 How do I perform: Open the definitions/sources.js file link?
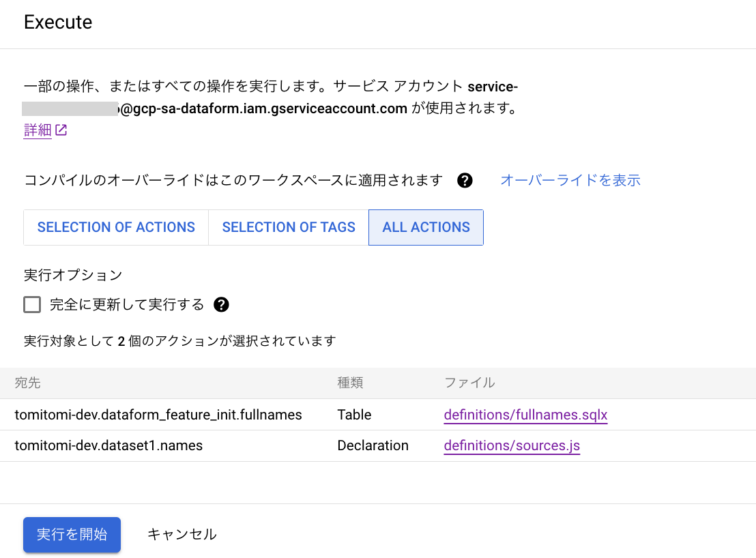[x=512, y=445]
